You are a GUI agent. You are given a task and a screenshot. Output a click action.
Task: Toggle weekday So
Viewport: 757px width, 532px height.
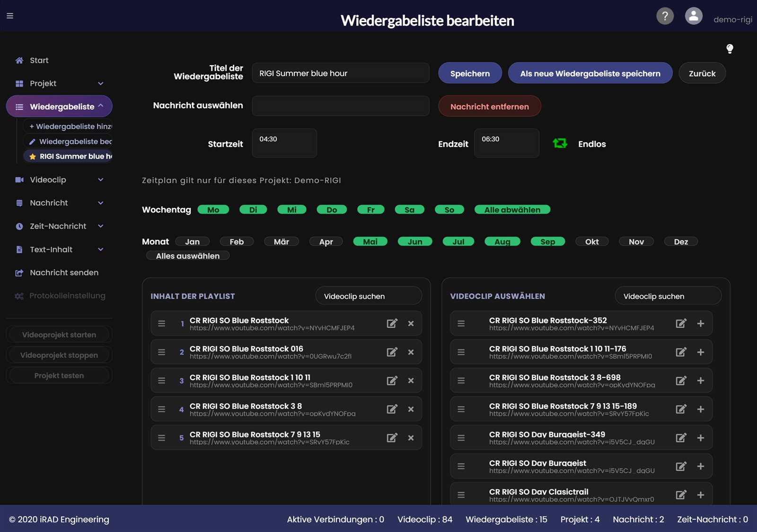click(449, 209)
